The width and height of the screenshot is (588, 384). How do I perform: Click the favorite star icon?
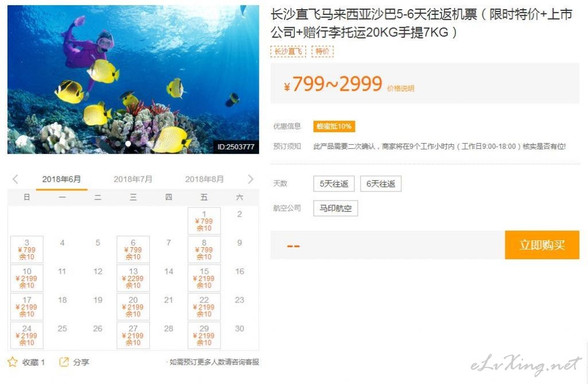tap(13, 362)
